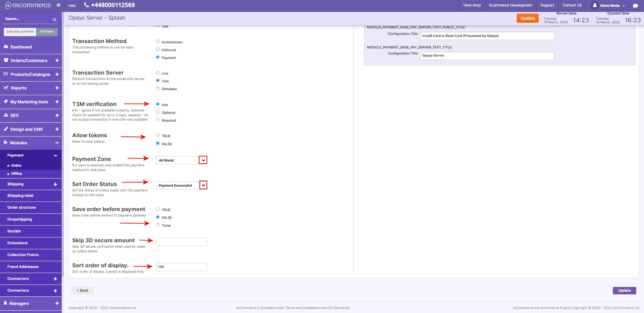Select Deferred transaction method

tap(158, 49)
